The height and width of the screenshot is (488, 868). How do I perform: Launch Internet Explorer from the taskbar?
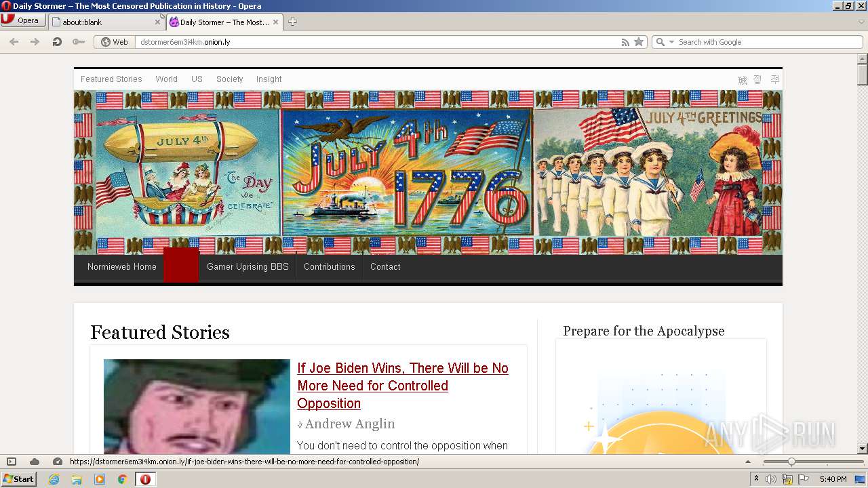click(x=54, y=479)
